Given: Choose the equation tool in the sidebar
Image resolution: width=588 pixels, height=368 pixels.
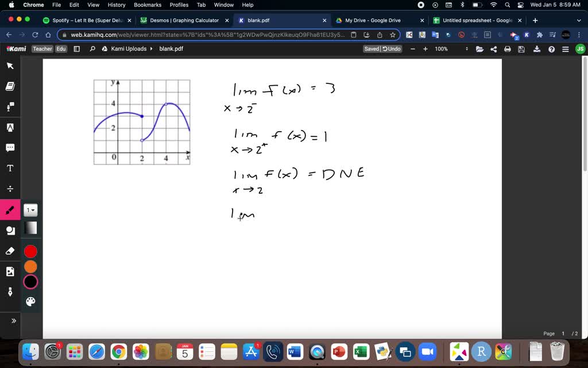Looking at the screenshot, I should coord(9,188).
